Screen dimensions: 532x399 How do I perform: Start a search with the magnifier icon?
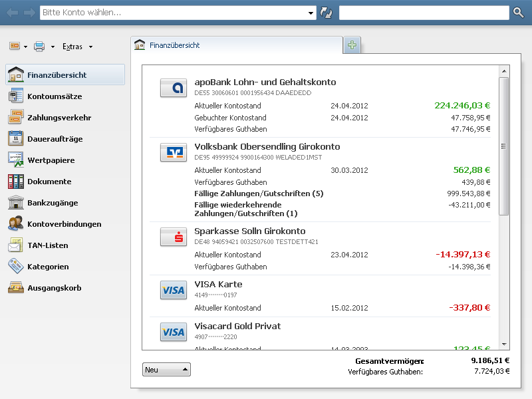tap(518, 12)
